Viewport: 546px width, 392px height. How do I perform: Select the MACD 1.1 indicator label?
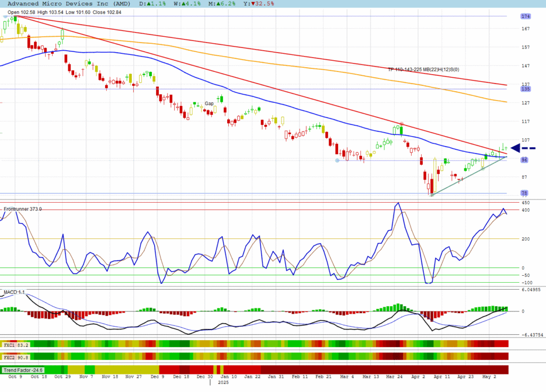tap(14, 292)
